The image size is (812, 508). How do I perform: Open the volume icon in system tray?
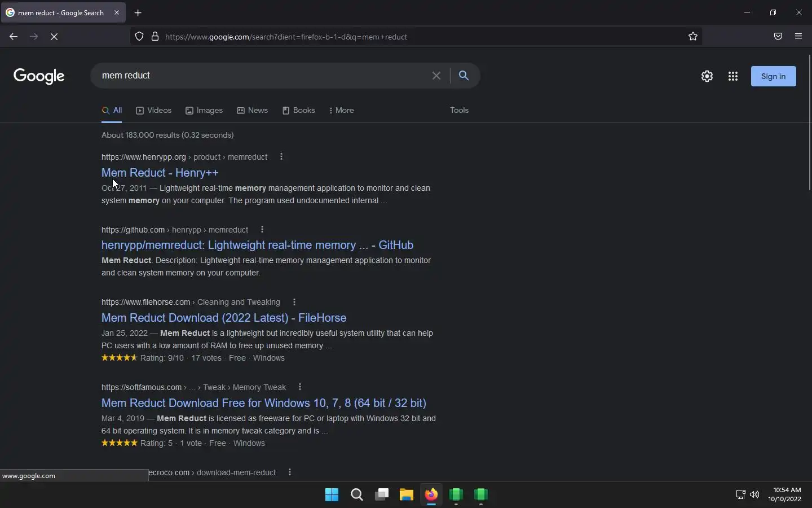point(754,495)
